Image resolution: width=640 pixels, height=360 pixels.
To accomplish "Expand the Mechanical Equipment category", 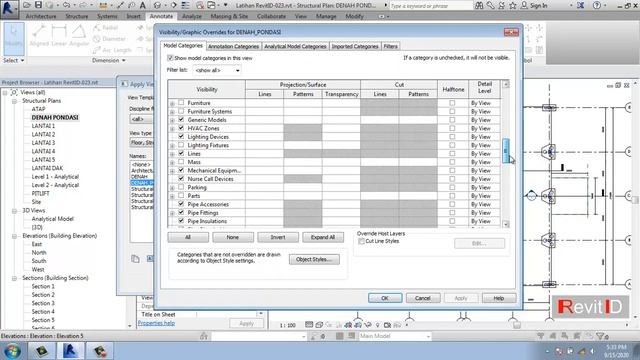I will tap(172, 171).
